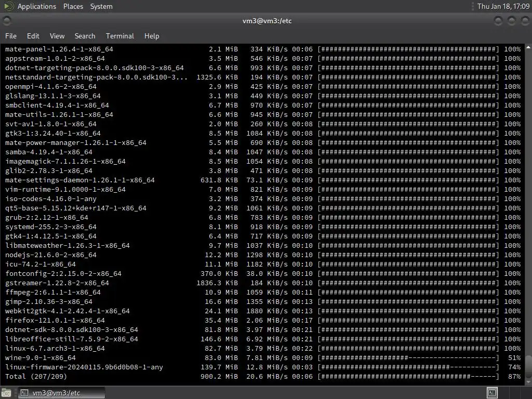The height and width of the screenshot is (399, 532).
Task: Click the text linux-6.7.arch3-1-x86_64
Action: [x=55, y=349]
